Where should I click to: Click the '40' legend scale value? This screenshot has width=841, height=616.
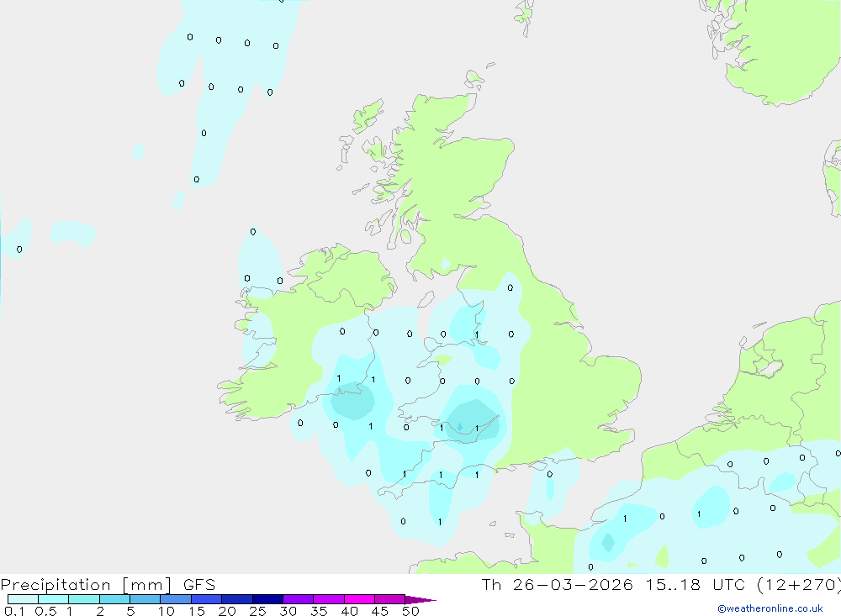tap(349, 611)
